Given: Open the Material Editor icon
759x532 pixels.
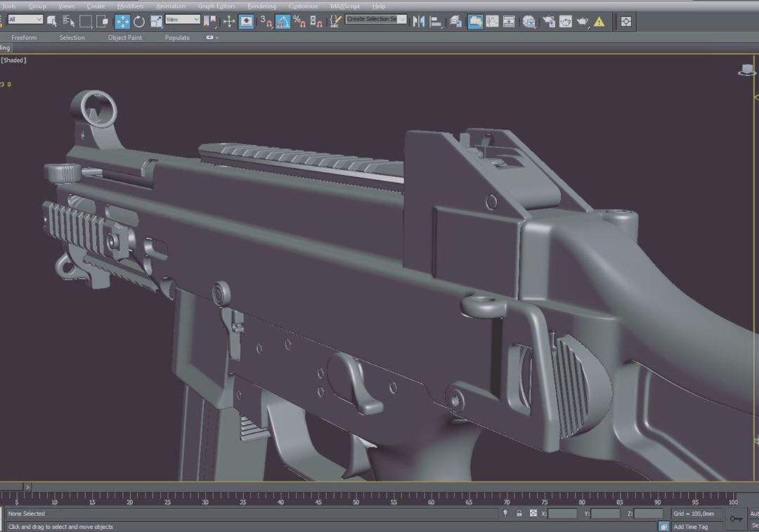Looking at the screenshot, I should pyautogui.click(x=529, y=21).
